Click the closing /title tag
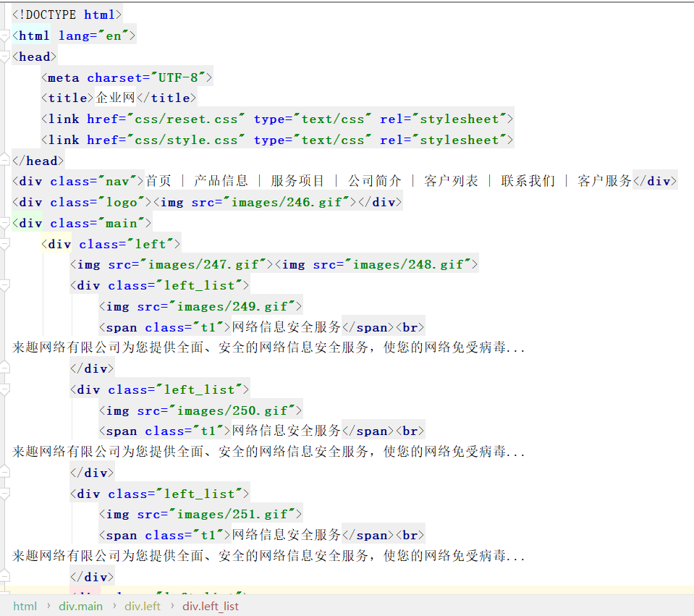This screenshot has height=616, width=694. point(167,98)
